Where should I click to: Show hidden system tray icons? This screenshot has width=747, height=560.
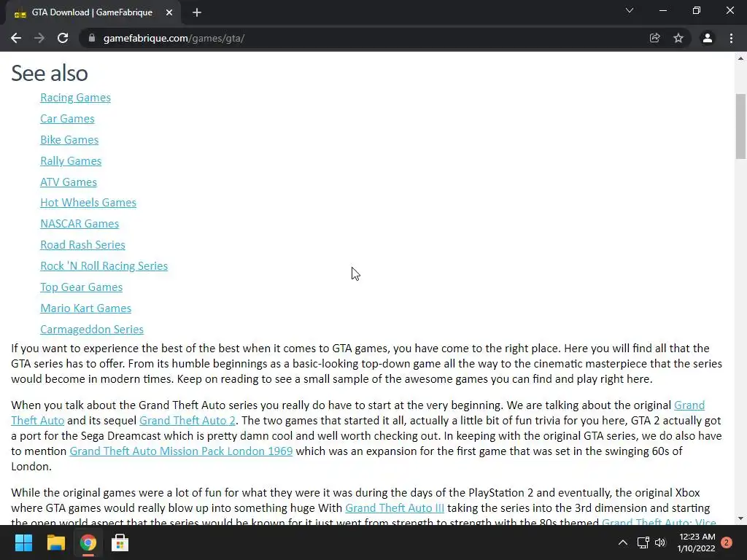(623, 542)
